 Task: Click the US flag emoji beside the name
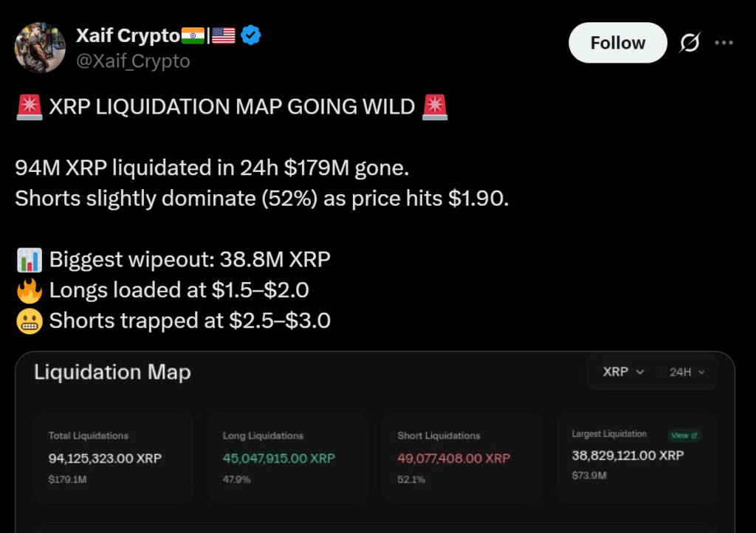pyautogui.click(x=223, y=35)
